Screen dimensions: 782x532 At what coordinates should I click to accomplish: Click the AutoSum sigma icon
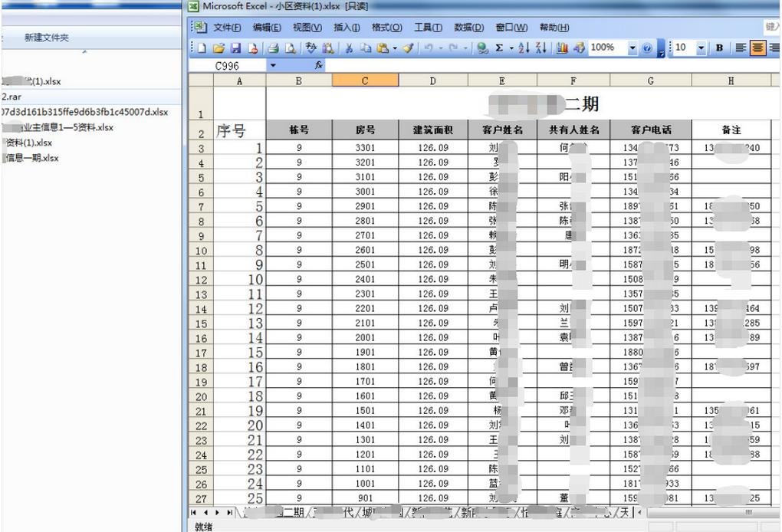500,48
